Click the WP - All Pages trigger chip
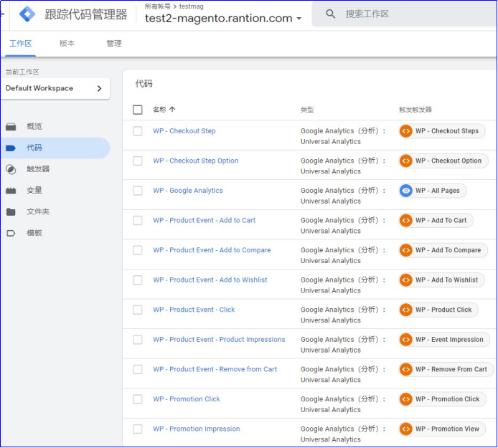Viewport: 498px width, 448px height. pyautogui.click(x=433, y=191)
